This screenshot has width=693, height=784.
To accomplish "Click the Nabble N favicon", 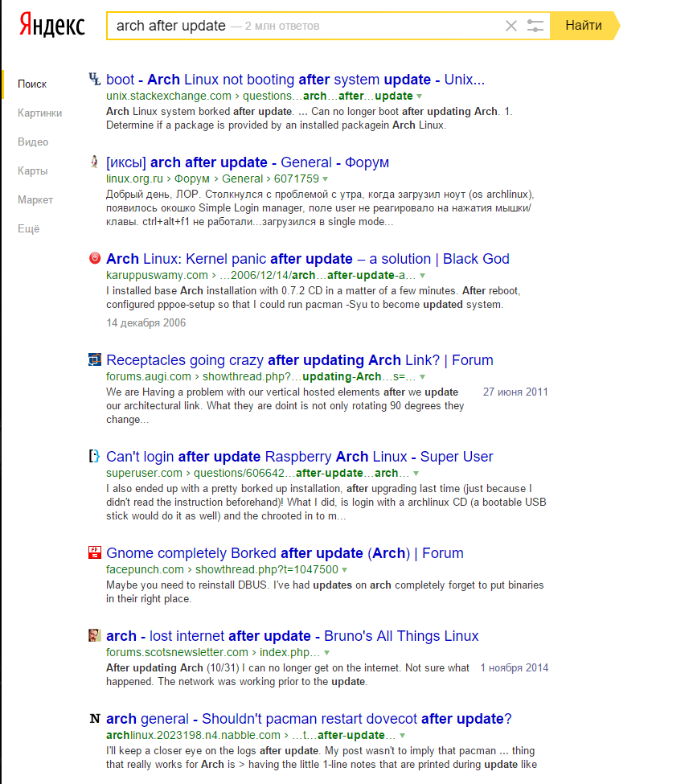I will coord(95,719).
